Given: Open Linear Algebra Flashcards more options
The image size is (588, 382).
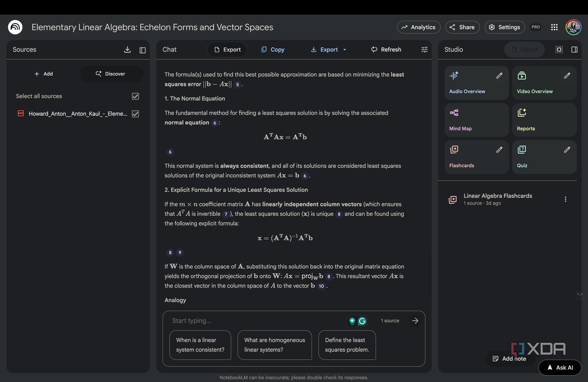Looking at the screenshot, I should (565, 199).
